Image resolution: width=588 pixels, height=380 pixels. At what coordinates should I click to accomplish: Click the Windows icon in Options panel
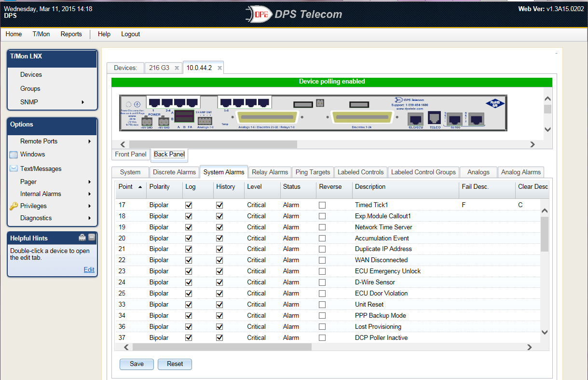(14, 155)
